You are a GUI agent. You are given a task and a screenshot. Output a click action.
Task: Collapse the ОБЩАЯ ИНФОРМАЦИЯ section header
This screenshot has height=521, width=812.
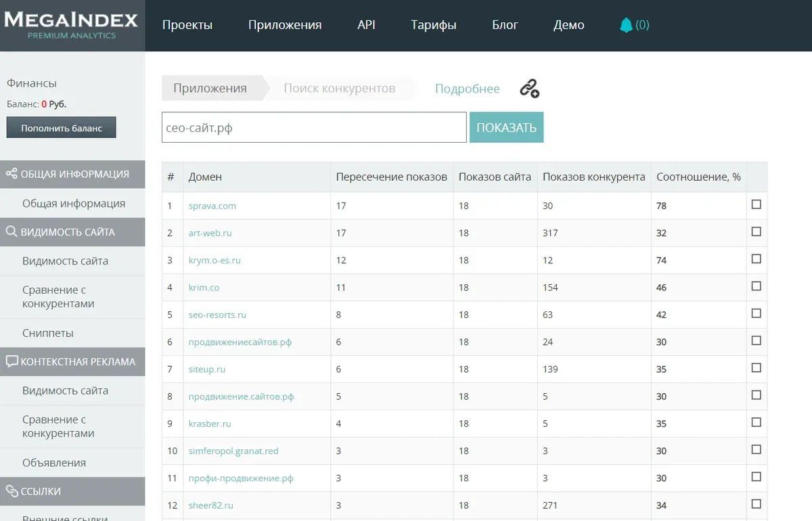coord(72,174)
